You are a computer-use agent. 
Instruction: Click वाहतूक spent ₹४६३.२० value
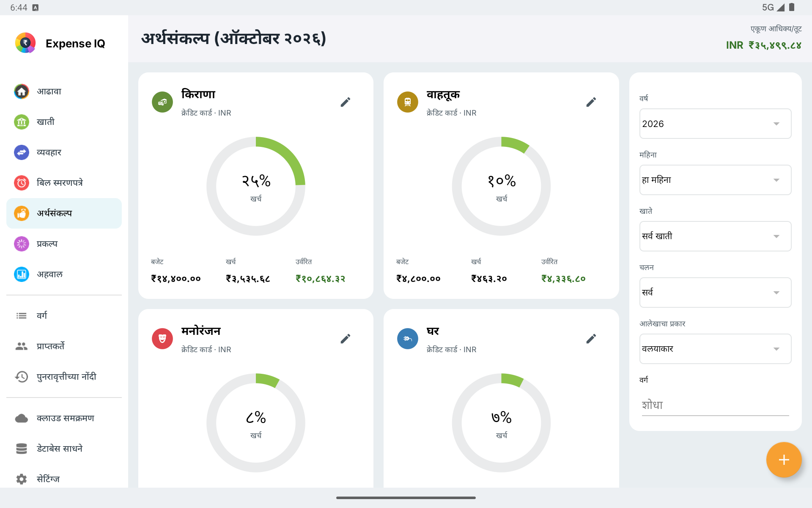[489, 279]
